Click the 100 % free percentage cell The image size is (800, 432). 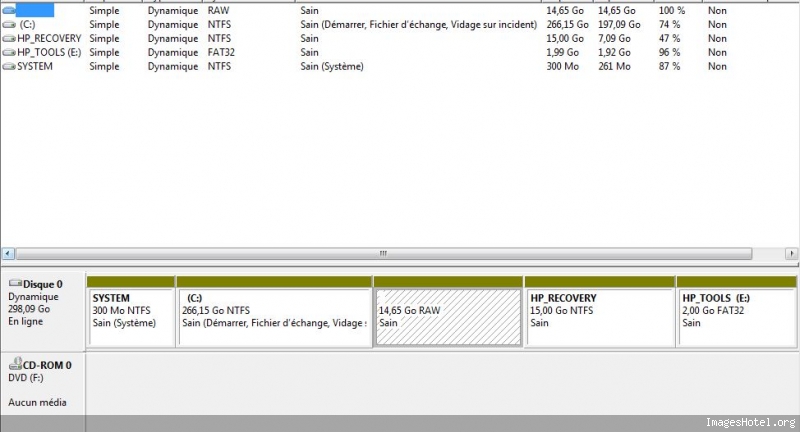point(671,10)
